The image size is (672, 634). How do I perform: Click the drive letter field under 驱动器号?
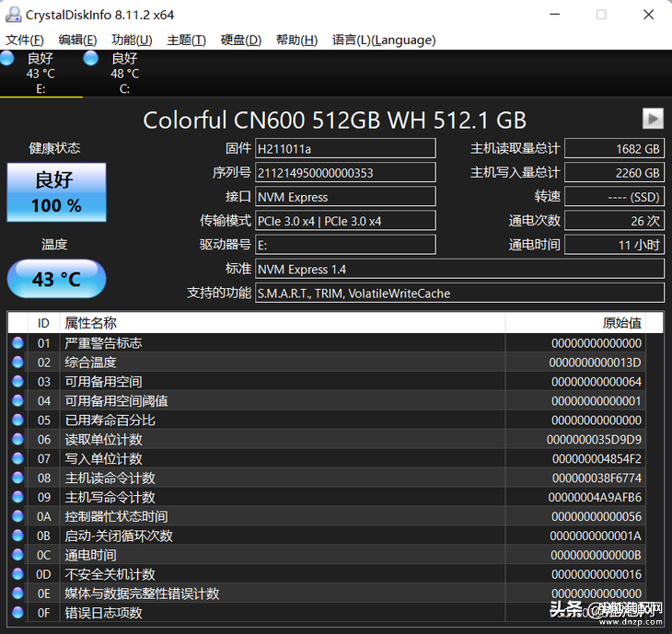345,245
